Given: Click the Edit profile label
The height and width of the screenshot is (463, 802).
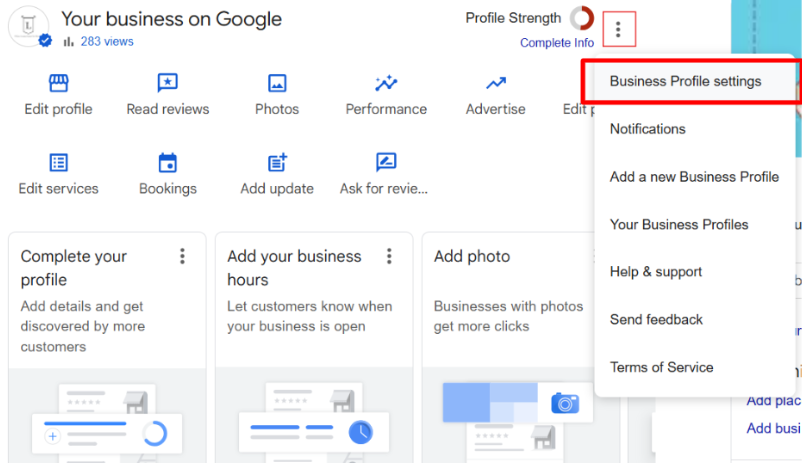Looking at the screenshot, I should pyautogui.click(x=58, y=109).
